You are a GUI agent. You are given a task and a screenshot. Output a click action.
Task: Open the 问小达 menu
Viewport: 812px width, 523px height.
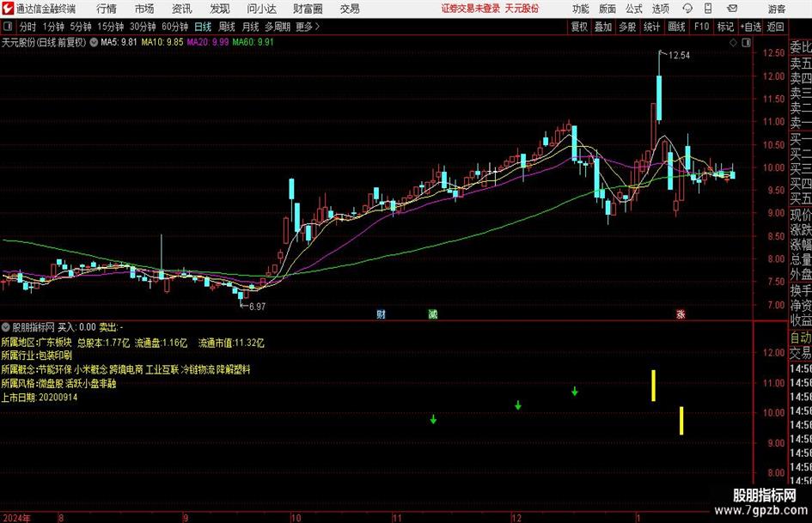261,9
